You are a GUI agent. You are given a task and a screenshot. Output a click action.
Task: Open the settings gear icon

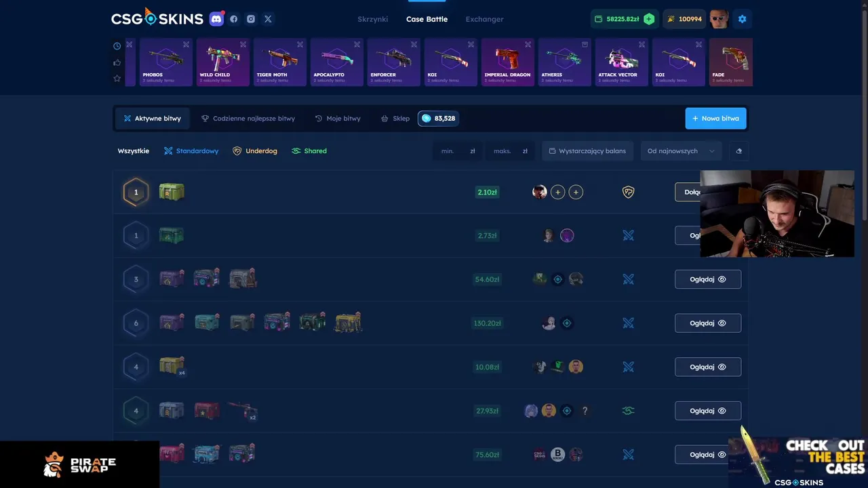click(742, 19)
